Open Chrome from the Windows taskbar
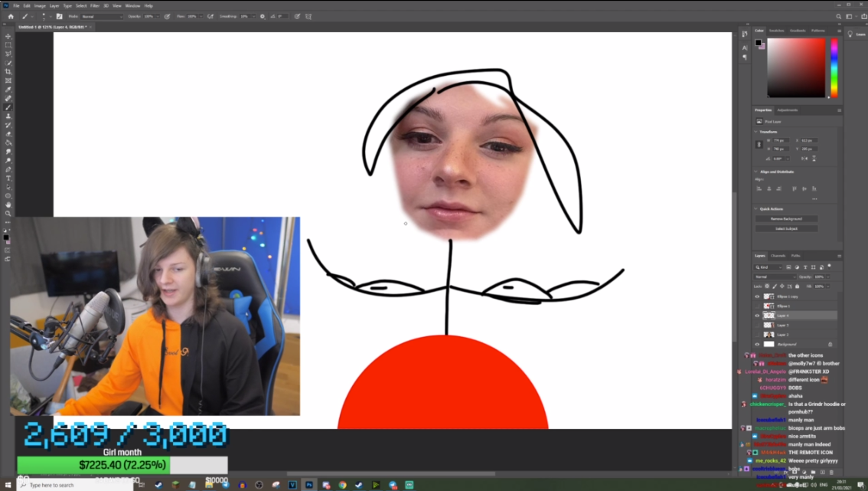This screenshot has height=491, width=868. (343, 485)
